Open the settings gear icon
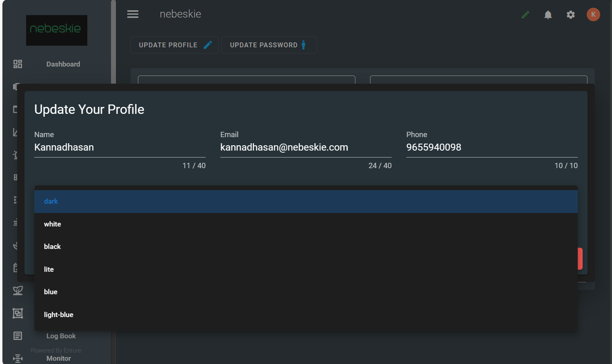Screen dimensions: 612x364 [x=570, y=15]
